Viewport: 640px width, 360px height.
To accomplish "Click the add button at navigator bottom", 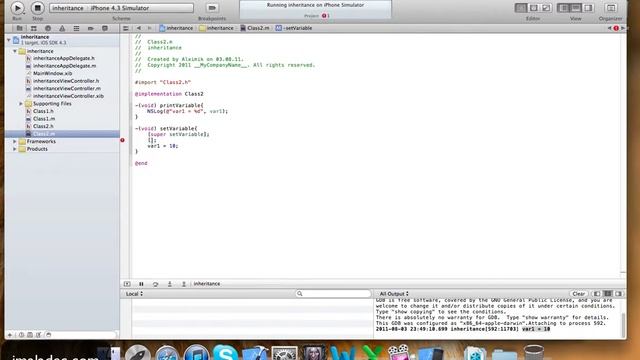I will click(9, 335).
